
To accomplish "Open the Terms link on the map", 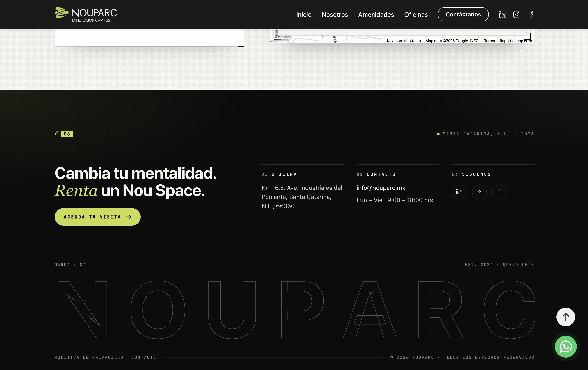I will click(489, 41).
